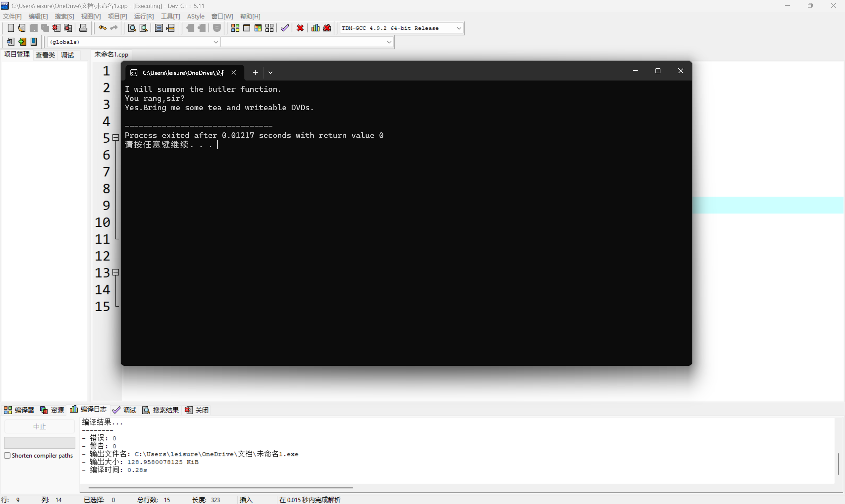The width and height of the screenshot is (845, 504).
Task: Open the AStyle menu
Action: pyautogui.click(x=196, y=16)
